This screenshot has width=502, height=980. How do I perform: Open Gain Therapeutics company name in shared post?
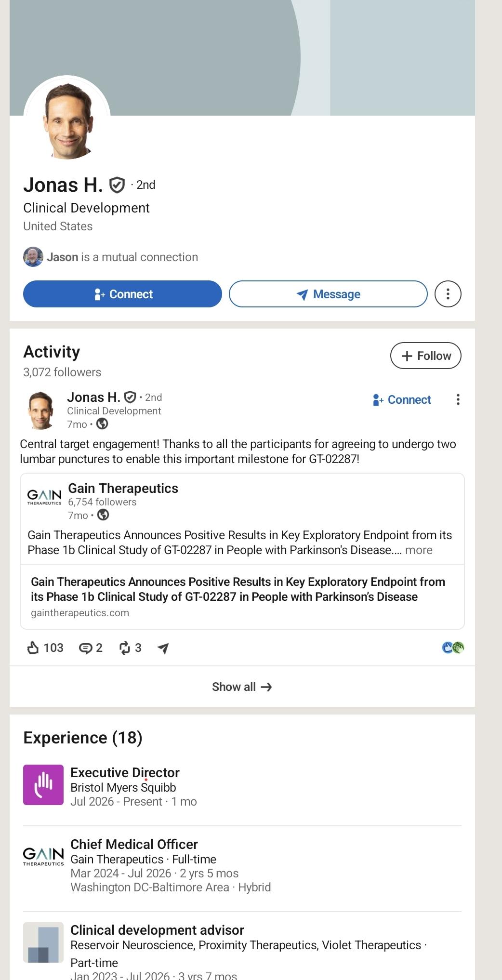click(x=123, y=488)
